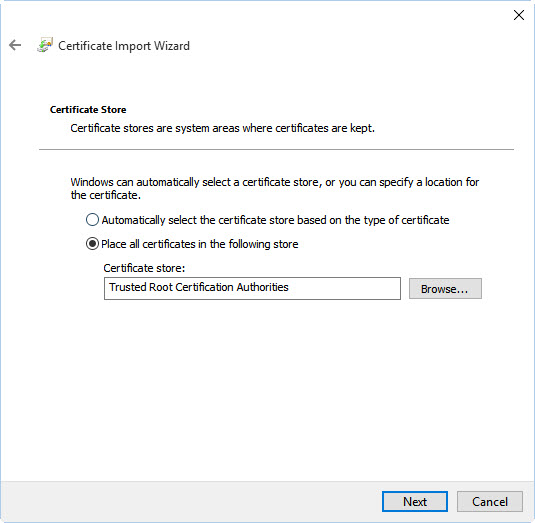Close the wizard with the X
This screenshot has width=535, height=523.
pyautogui.click(x=519, y=15)
